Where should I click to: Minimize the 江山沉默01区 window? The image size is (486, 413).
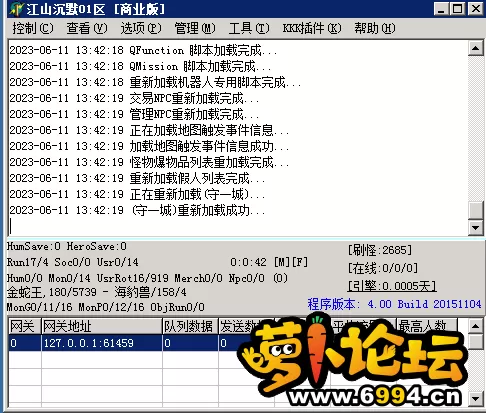[x=441, y=9]
